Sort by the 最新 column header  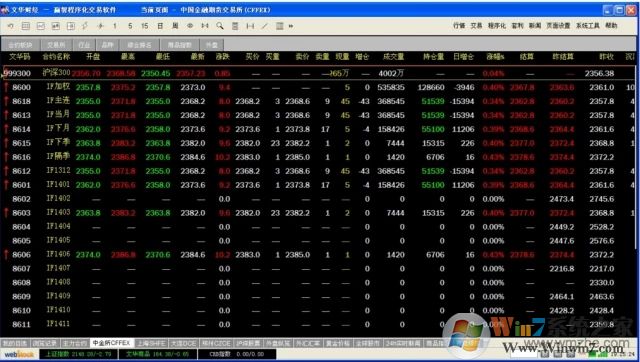(197, 57)
